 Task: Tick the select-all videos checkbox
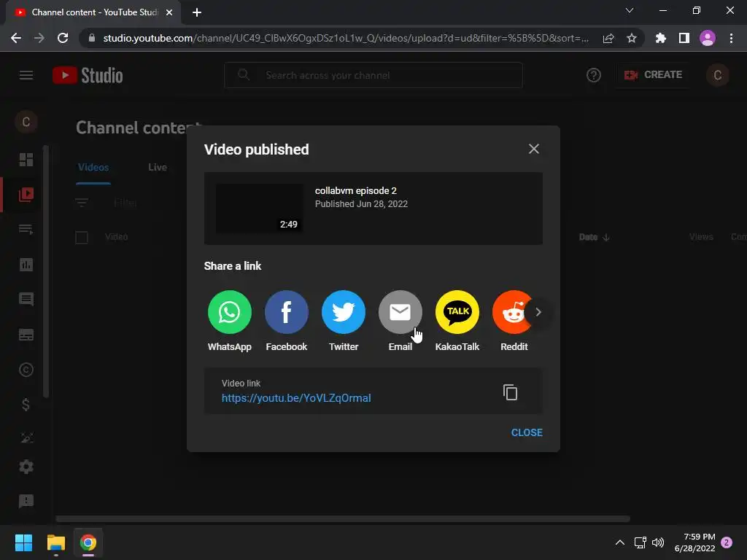coord(82,237)
